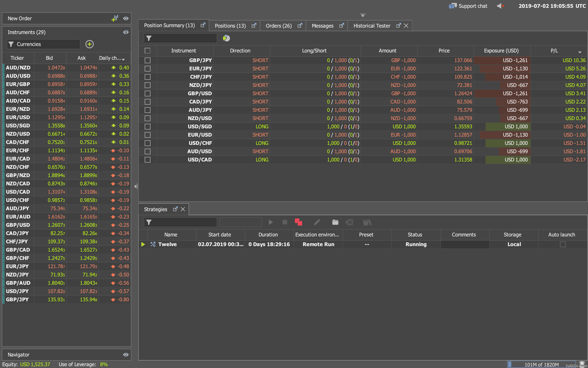588x368 pixels.
Task: Check the GBP/JPY position checkbox
Action: (147, 60)
